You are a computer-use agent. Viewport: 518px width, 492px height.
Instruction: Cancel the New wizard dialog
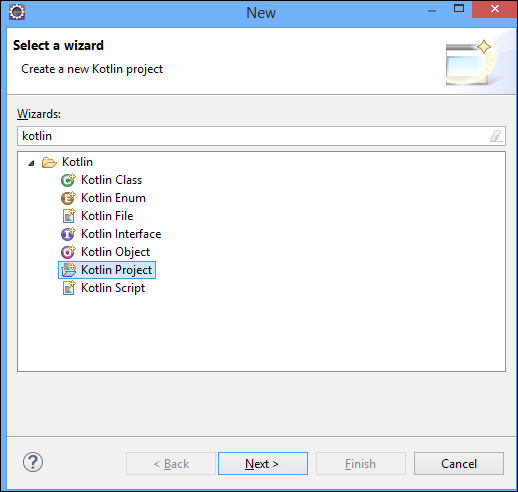459,464
